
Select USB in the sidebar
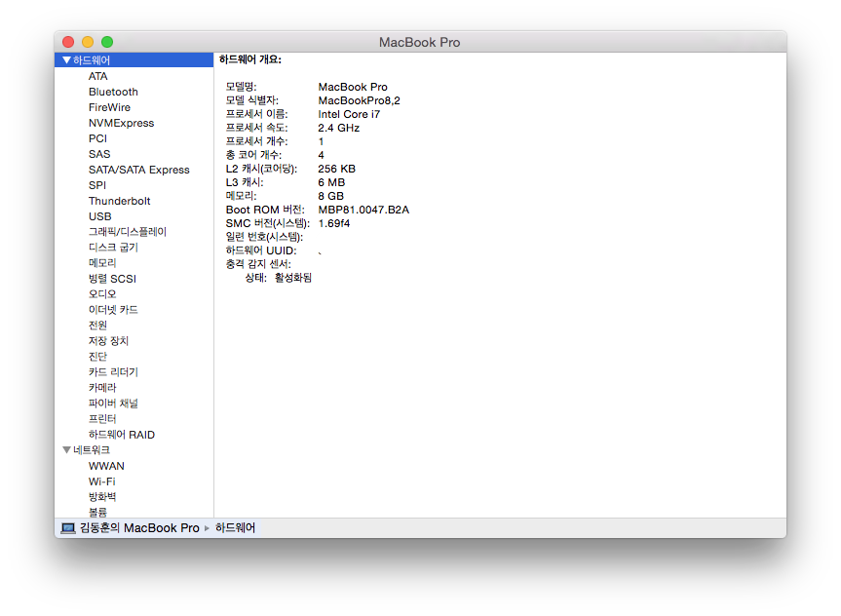tap(99, 216)
